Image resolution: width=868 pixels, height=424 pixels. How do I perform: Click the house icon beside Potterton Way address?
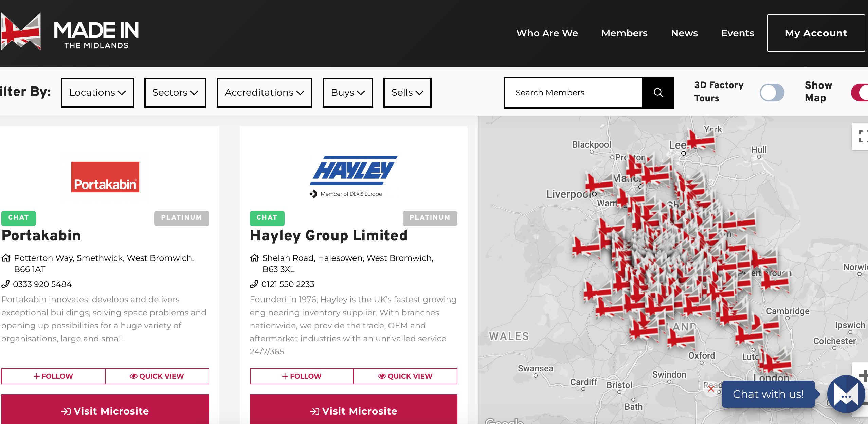[x=6, y=258]
